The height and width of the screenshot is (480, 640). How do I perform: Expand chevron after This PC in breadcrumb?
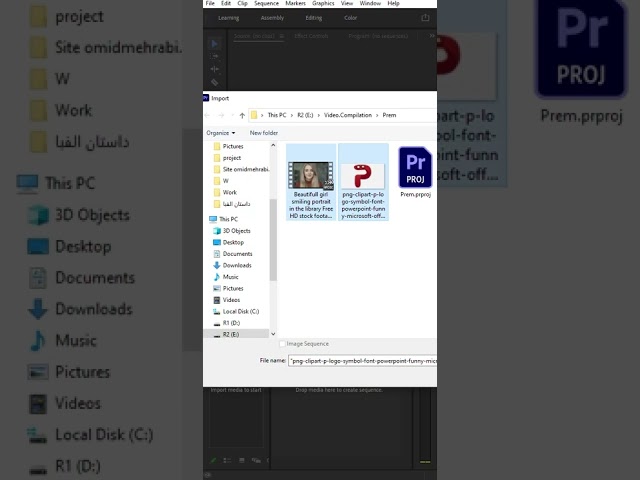[292, 116]
